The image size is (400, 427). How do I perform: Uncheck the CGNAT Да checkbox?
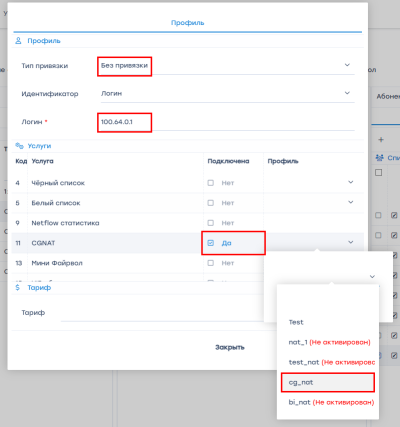pos(211,243)
